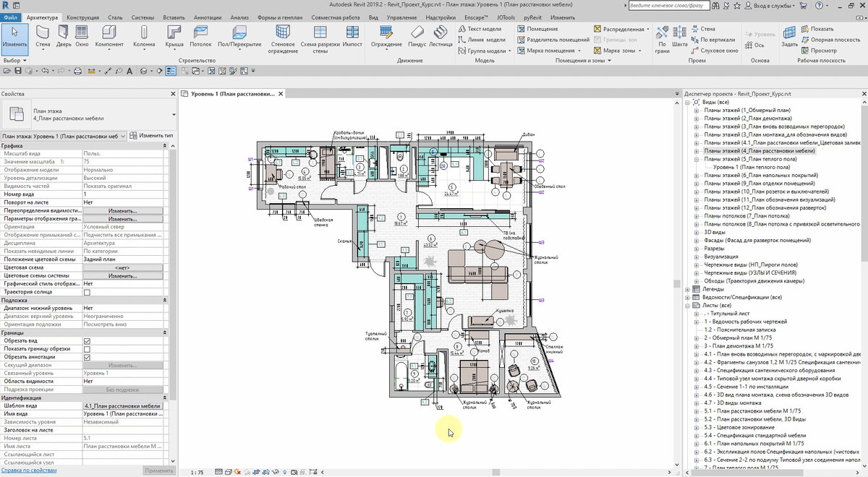The image size is (868, 477).
Task: Select the Пол/Перекрытие floor tool
Action: (x=239, y=38)
